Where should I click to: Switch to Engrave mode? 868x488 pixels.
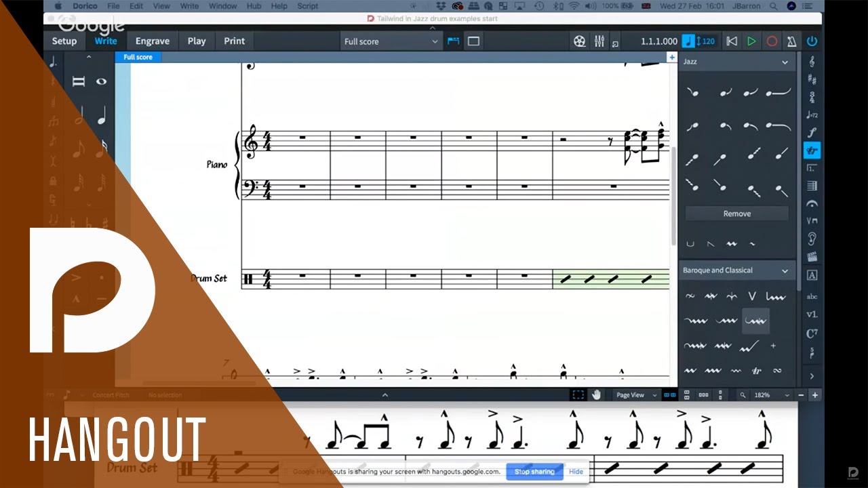pyautogui.click(x=153, y=41)
